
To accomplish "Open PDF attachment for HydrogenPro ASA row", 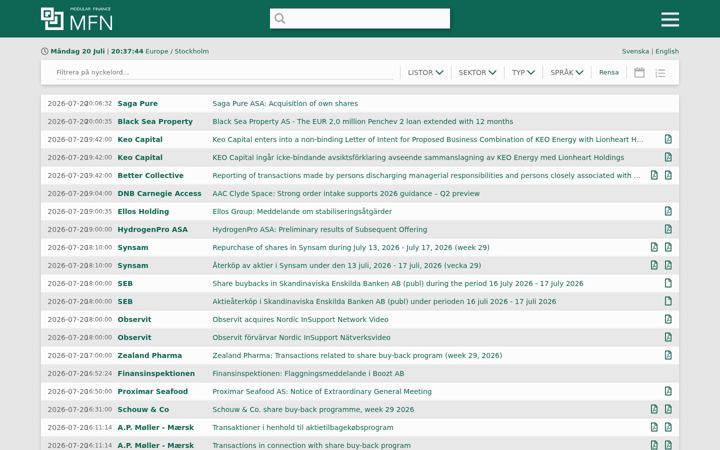I will [668, 229].
